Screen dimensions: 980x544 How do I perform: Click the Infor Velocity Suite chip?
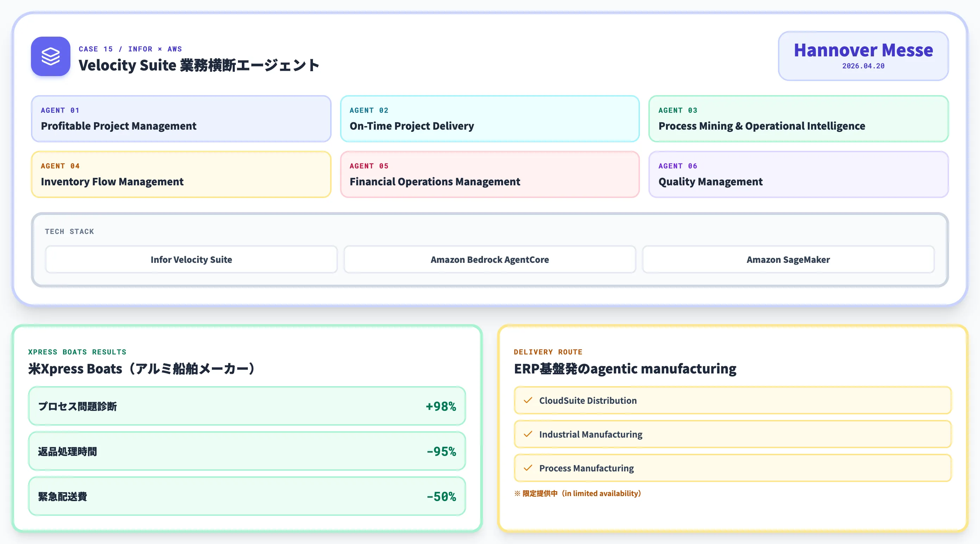191,260
